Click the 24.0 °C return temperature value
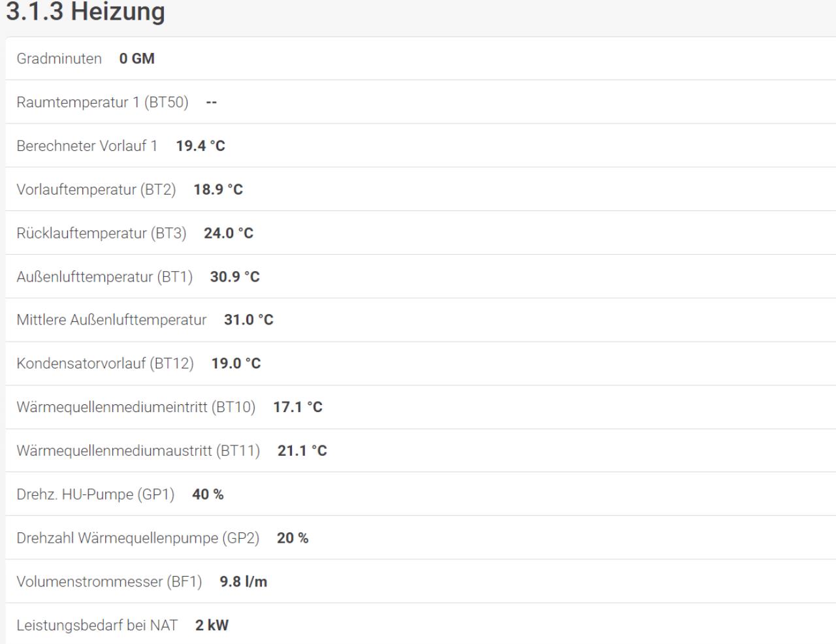This screenshot has width=836, height=644. tap(229, 233)
